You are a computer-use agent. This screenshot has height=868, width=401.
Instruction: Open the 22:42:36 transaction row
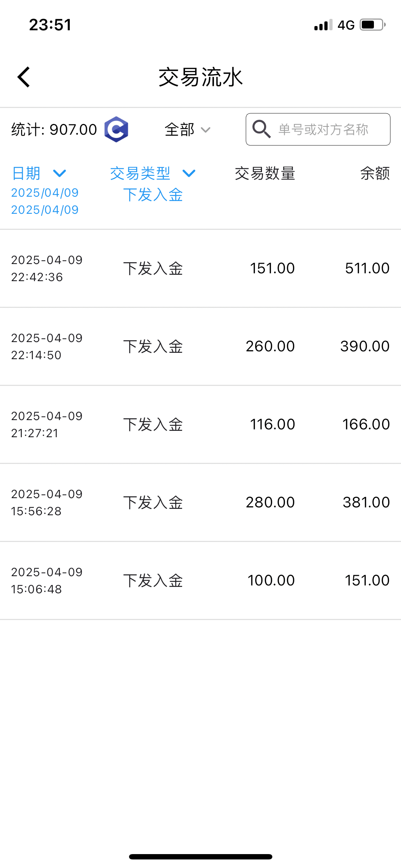point(200,268)
